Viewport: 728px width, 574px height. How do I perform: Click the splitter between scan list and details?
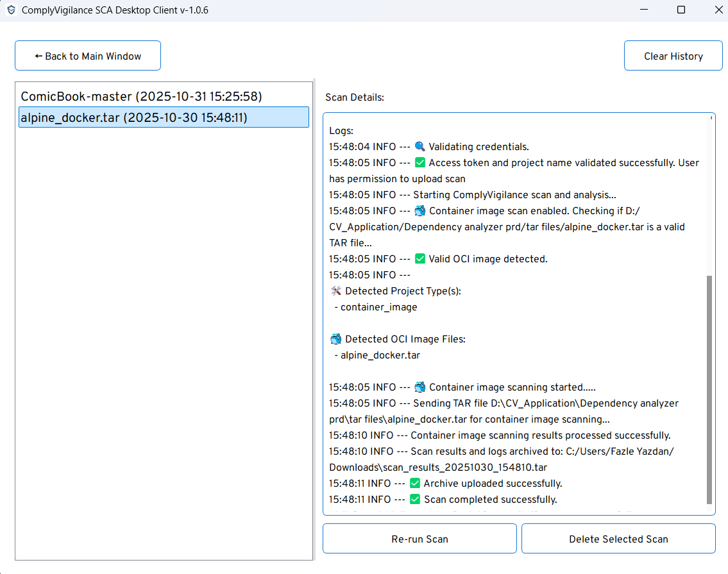coord(314,319)
